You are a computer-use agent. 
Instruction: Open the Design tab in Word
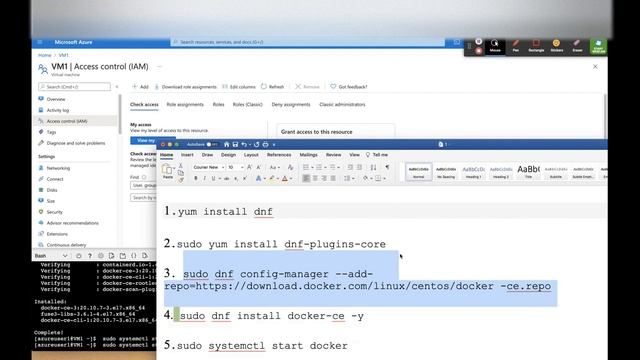[x=228, y=155]
